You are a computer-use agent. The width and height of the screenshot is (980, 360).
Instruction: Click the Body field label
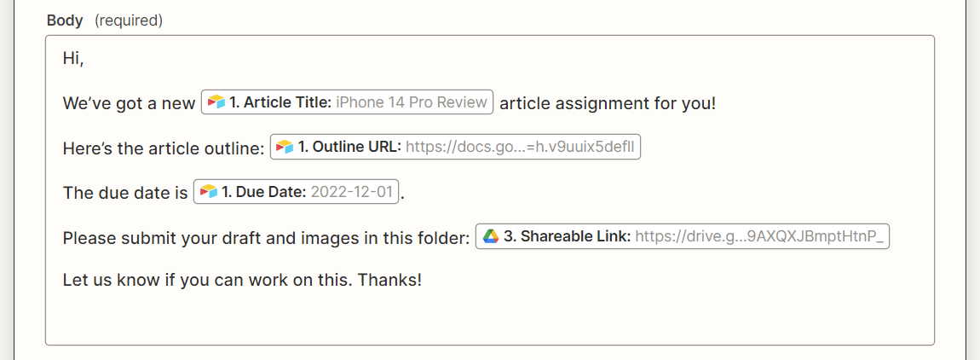coord(65,20)
